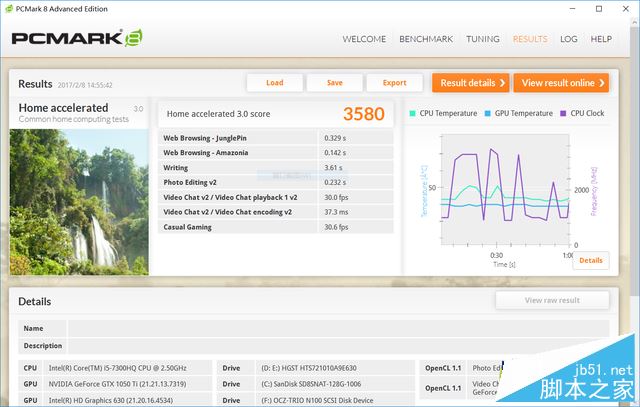Click the Home accelerated heading

(x=64, y=108)
